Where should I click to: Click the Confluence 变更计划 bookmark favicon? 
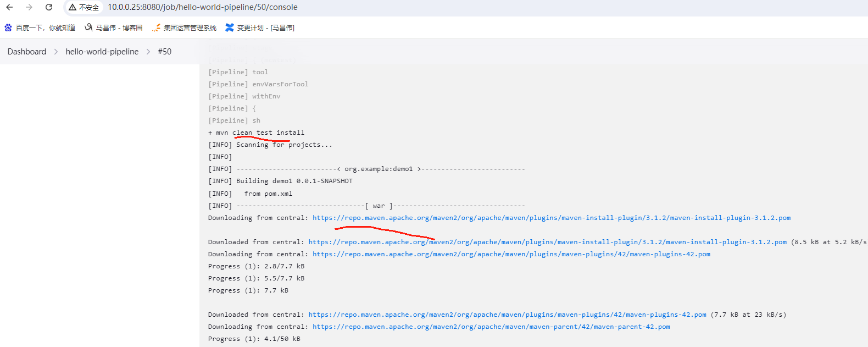[x=230, y=27]
